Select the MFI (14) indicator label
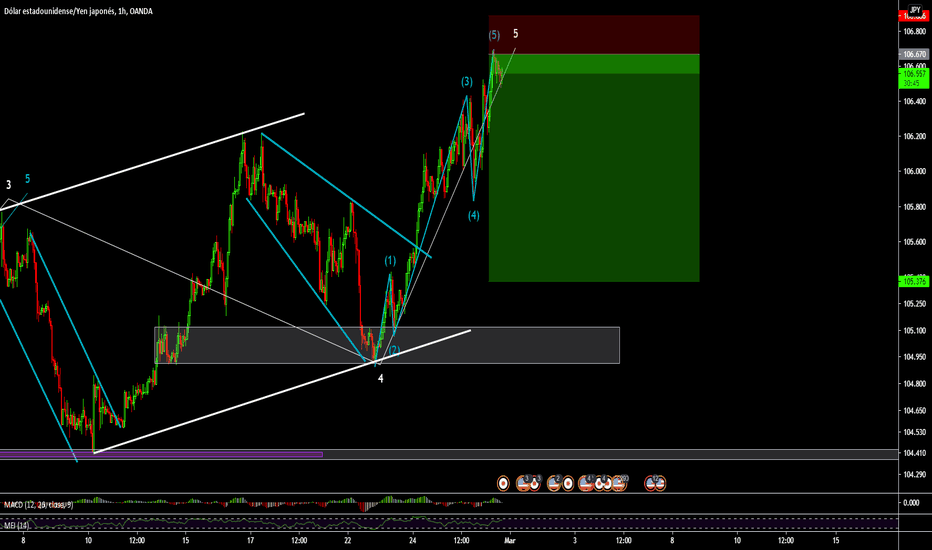The height and width of the screenshot is (550, 932). tap(16, 523)
